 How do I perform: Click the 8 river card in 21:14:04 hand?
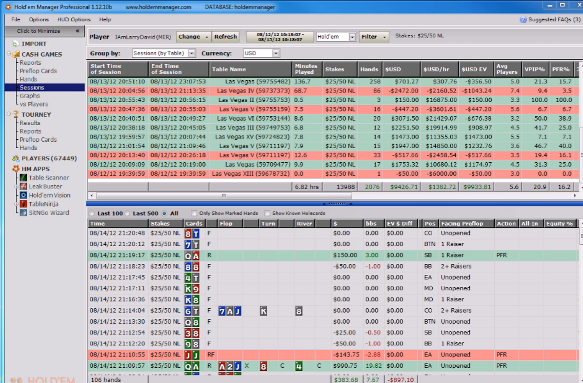click(x=299, y=311)
